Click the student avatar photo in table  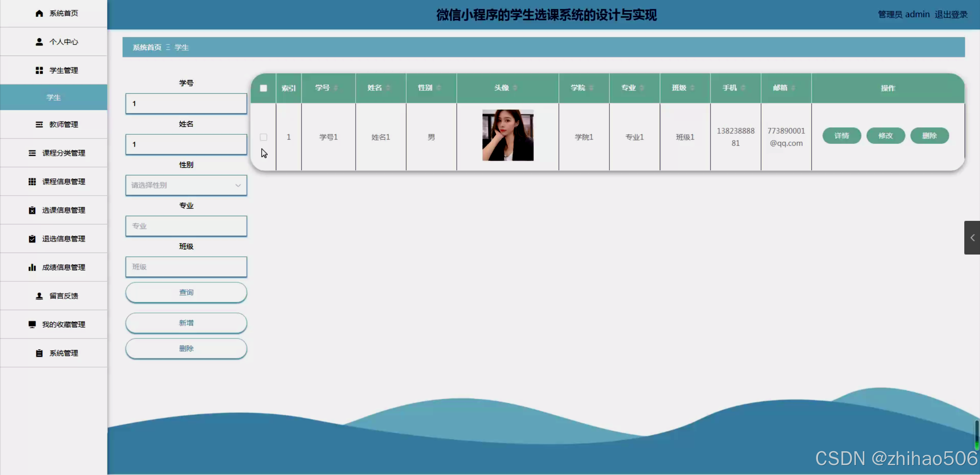[x=507, y=136]
